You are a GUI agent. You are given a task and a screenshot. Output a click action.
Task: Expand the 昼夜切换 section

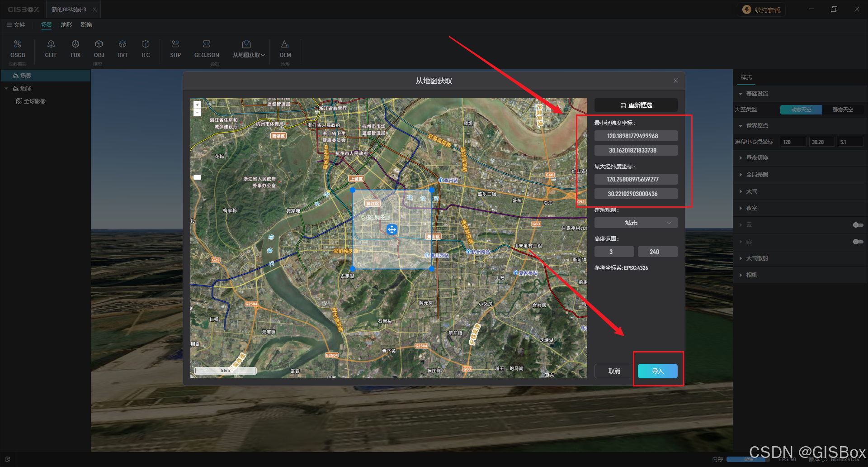tap(741, 158)
